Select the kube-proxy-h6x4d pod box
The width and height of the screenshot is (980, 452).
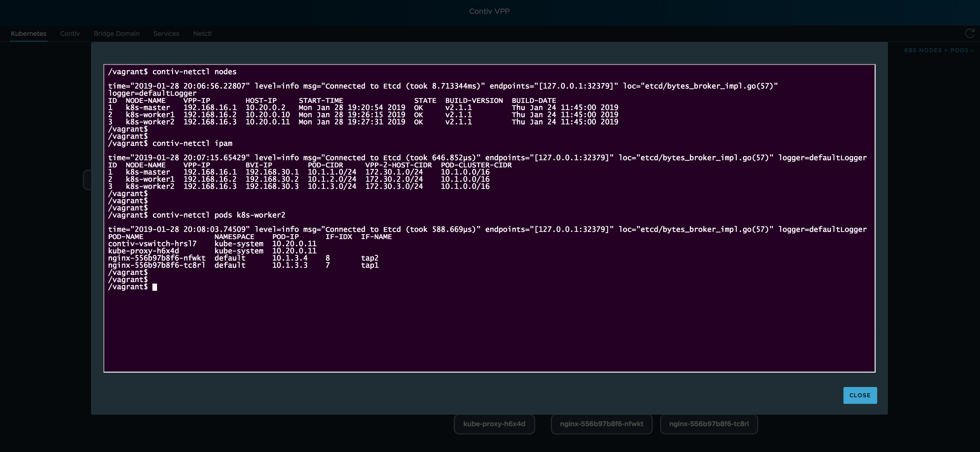point(494,424)
